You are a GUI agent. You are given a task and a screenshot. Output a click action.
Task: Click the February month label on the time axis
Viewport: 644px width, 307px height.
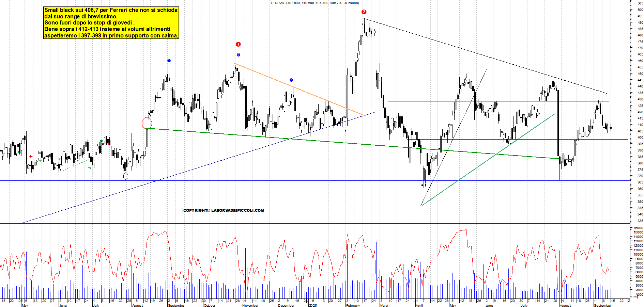coord(353,305)
